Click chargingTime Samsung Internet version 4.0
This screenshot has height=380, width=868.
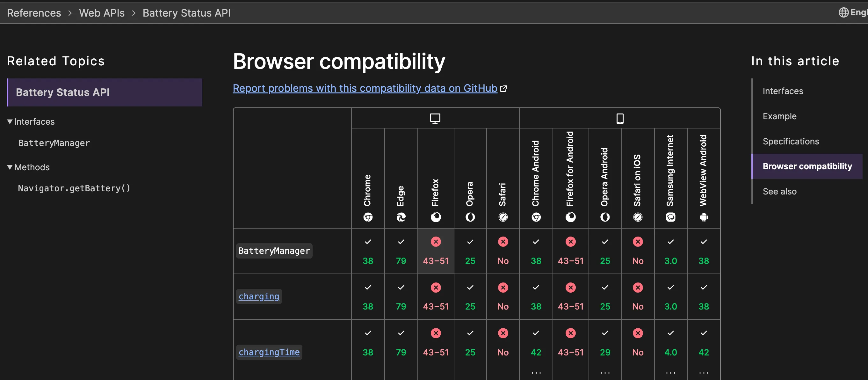click(670, 352)
